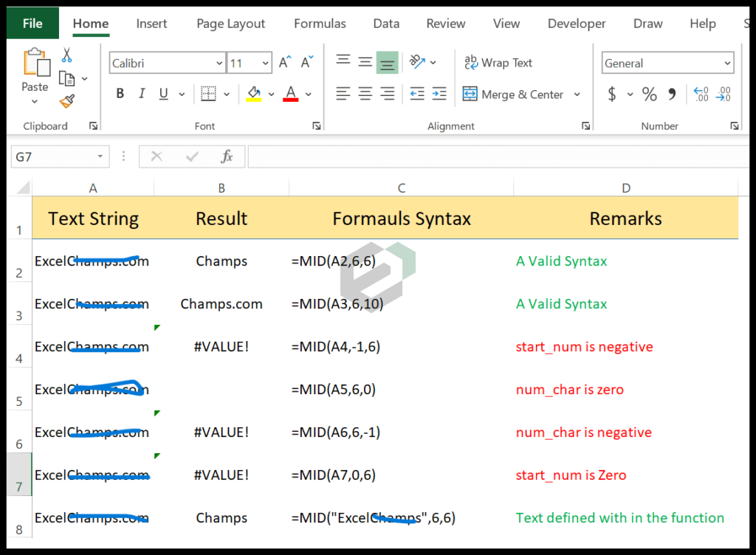Switch to the Insert tab

click(x=151, y=24)
